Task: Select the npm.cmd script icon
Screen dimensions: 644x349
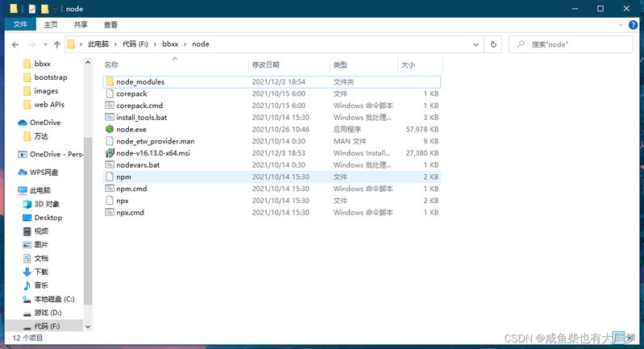Action: [x=110, y=189]
